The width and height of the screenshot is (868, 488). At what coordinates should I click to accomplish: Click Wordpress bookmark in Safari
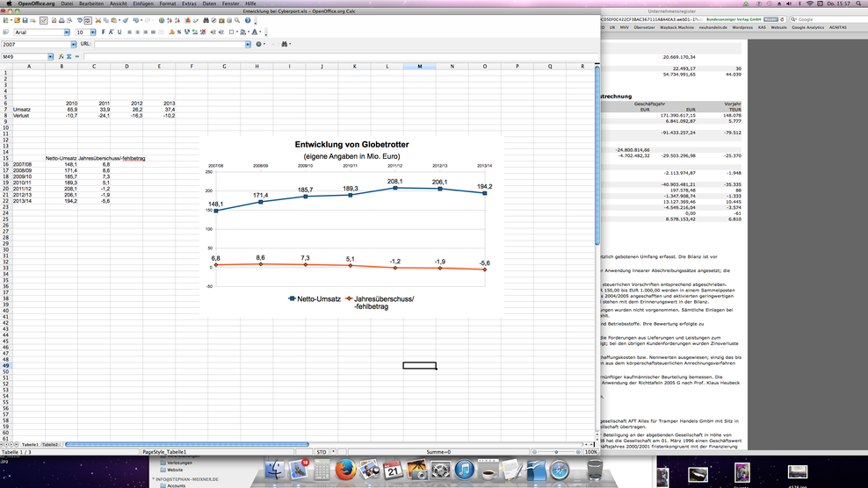coord(742,27)
